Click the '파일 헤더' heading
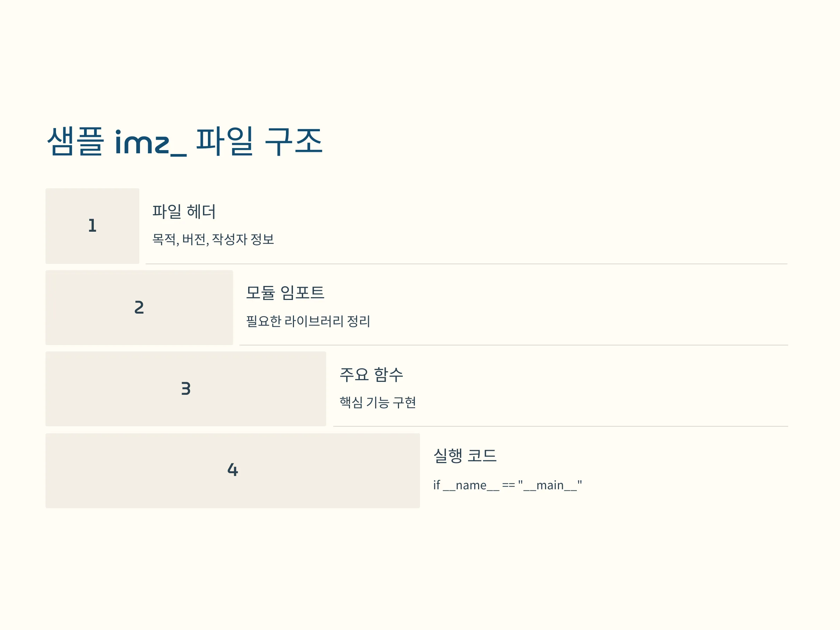 coord(184,211)
